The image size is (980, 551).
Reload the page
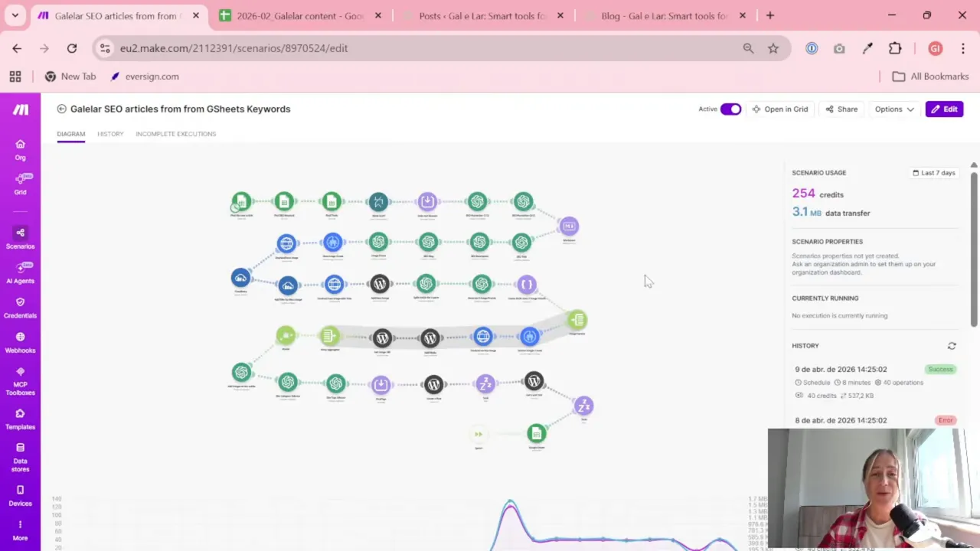pyautogui.click(x=72, y=48)
